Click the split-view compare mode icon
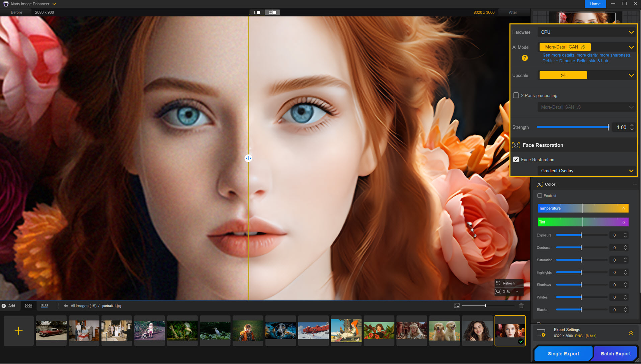The height and width of the screenshot is (364, 641). click(x=257, y=12)
